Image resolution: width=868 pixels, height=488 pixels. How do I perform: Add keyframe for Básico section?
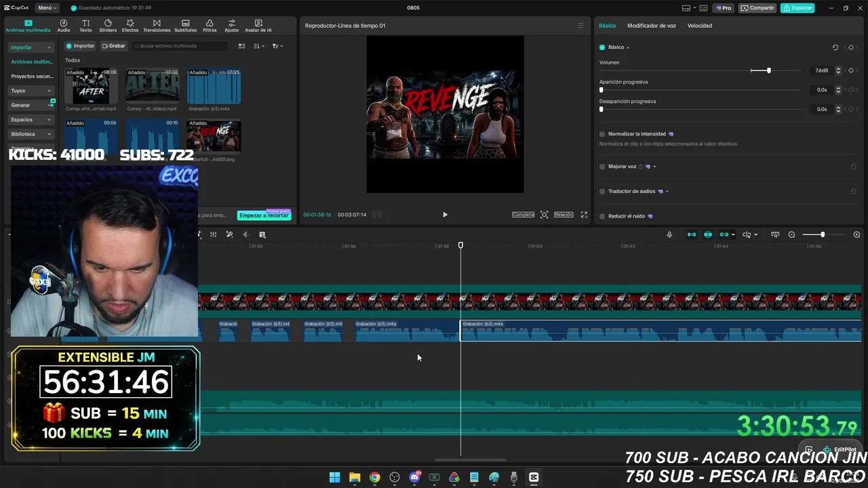[851, 47]
